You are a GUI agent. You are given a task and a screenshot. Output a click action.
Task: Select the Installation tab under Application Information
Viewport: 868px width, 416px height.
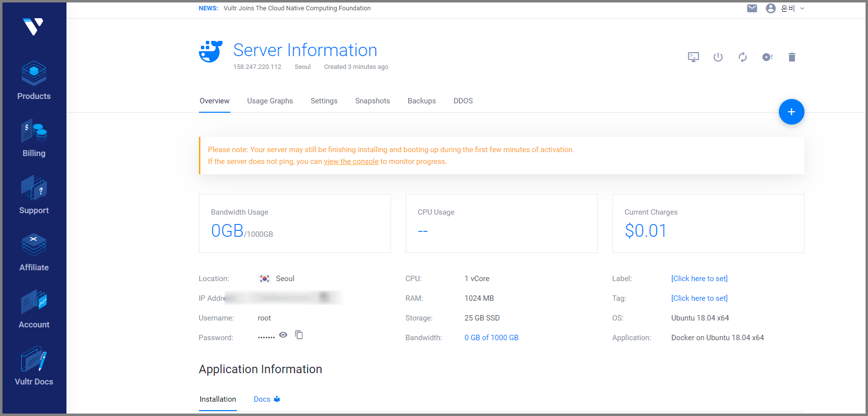click(218, 399)
